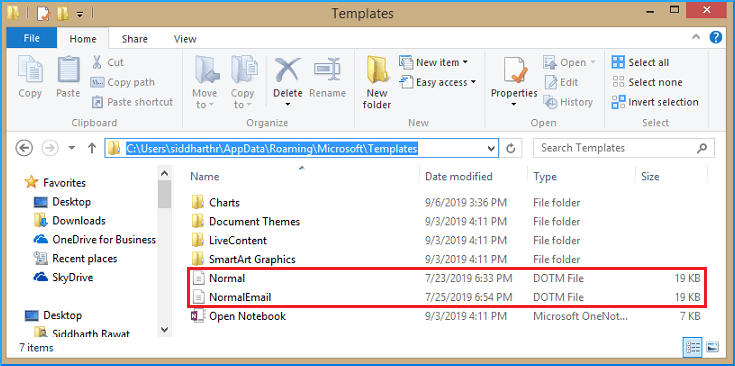Screen dimensions: 735x366
Task: Click Copy path in the ribbon
Action: click(x=122, y=82)
